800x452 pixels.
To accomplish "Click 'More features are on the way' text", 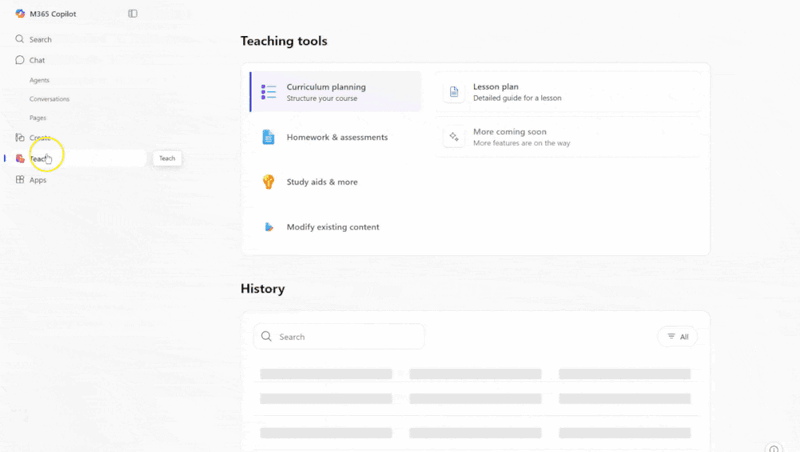I will click(x=521, y=143).
